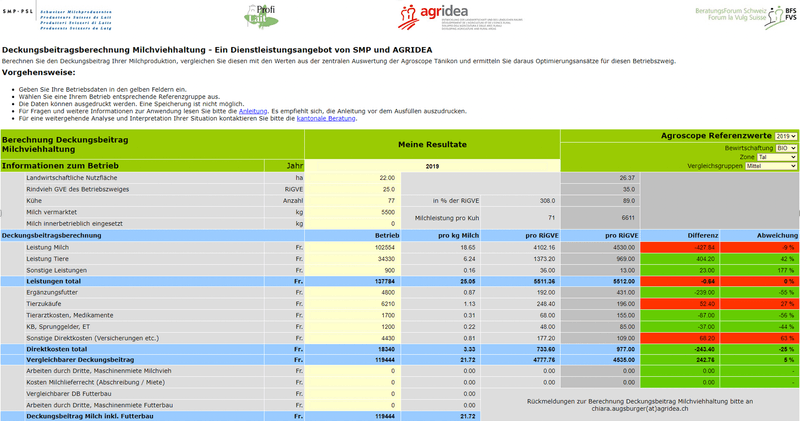Open the Agroscope Referenzwerte year dropdown

[786, 136]
